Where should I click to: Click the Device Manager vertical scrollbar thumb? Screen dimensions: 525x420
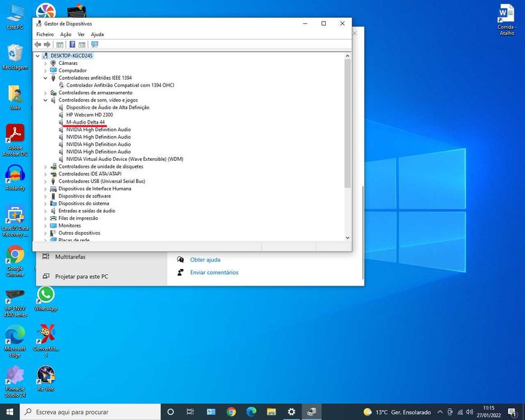pos(347,123)
